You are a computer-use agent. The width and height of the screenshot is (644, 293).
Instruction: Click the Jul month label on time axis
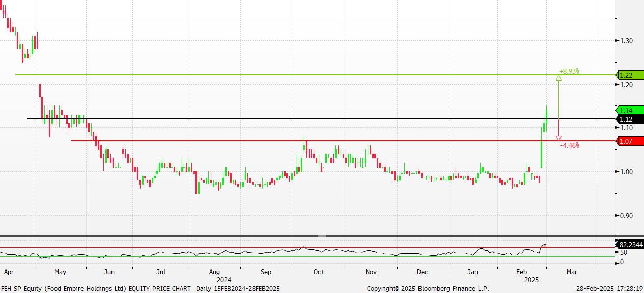click(x=161, y=272)
